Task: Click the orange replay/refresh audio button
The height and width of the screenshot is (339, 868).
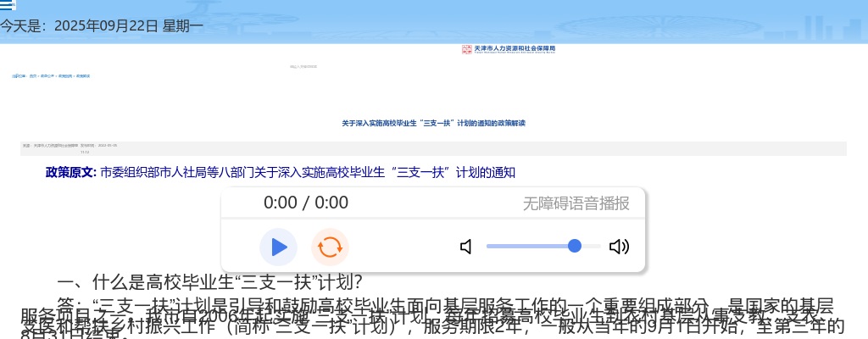Action: pos(330,247)
